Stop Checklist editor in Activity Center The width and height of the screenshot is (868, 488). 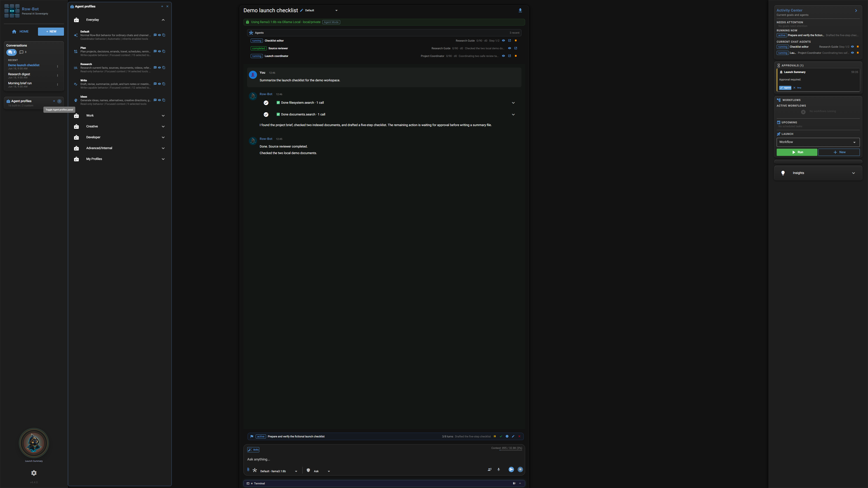tap(858, 47)
